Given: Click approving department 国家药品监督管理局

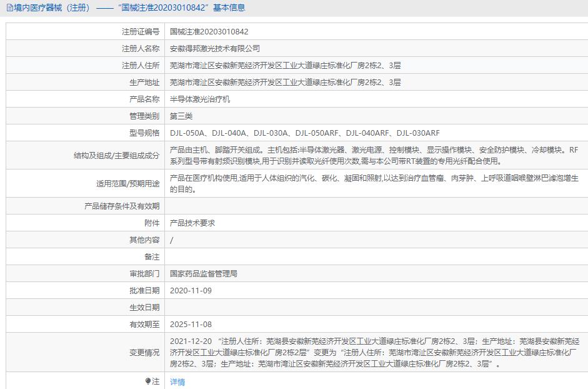Looking at the screenshot, I should coord(204,274).
